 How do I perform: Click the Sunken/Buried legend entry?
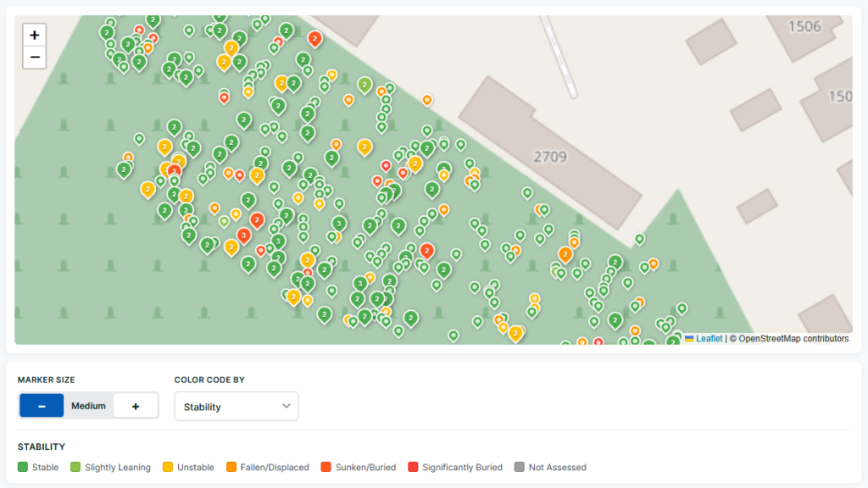click(359, 467)
